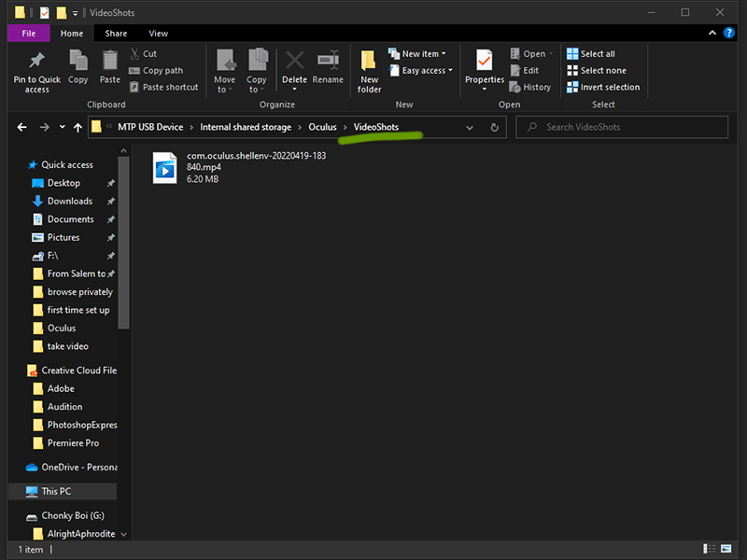This screenshot has width=747, height=560.
Task: Expand the Easy access dropdown
Action: 427,71
